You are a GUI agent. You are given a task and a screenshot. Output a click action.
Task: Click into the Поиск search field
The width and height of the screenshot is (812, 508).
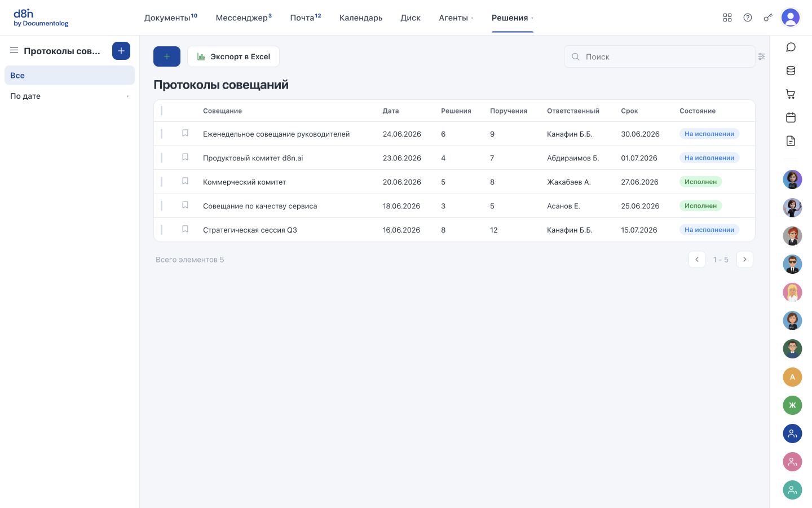(x=660, y=56)
